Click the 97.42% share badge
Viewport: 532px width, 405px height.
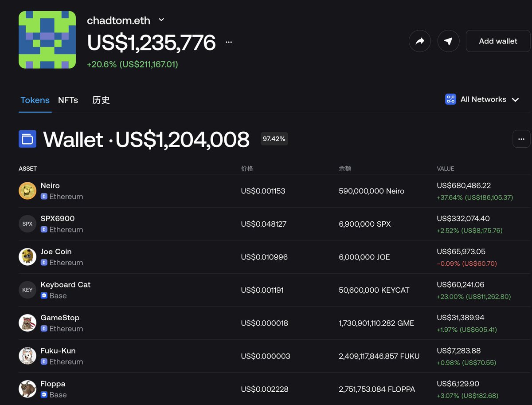point(274,139)
